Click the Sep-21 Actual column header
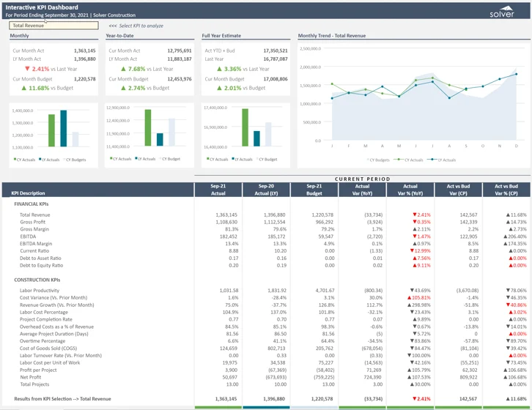This screenshot has width=532, height=410. [218, 190]
